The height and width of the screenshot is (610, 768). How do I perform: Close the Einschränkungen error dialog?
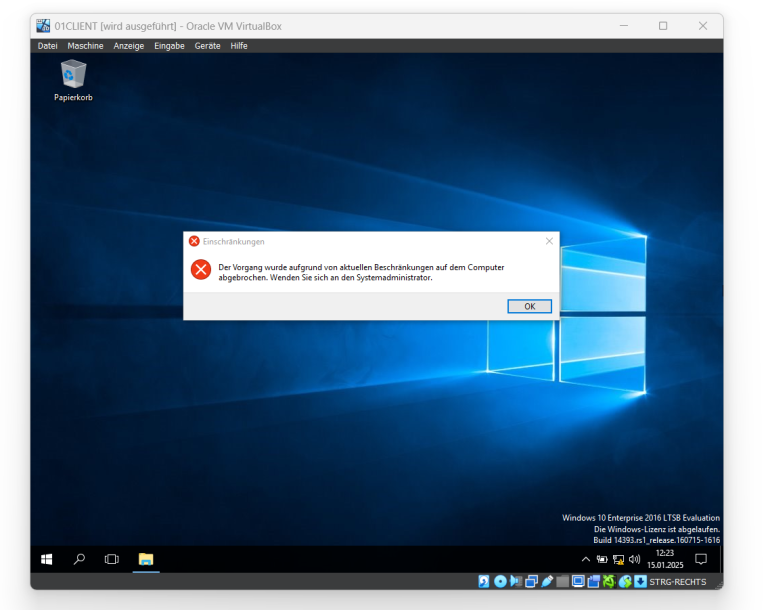(549, 241)
